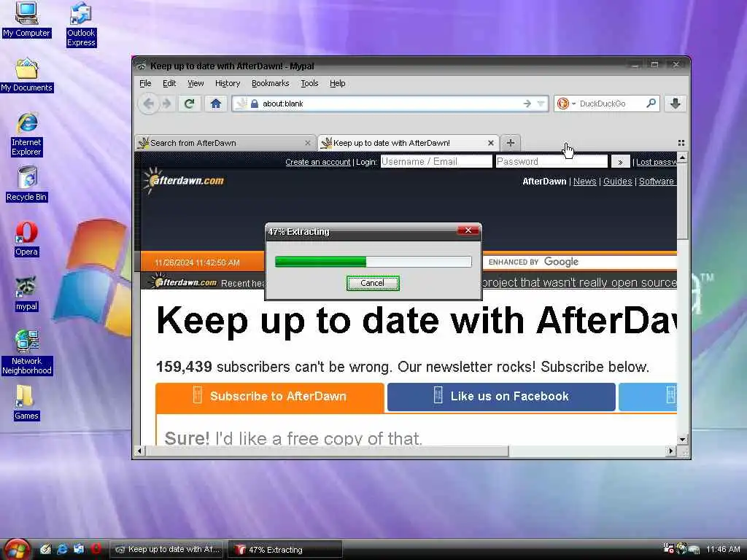Open the Recycle Bin
Viewport: 747px width, 560px height.
coord(27,184)
